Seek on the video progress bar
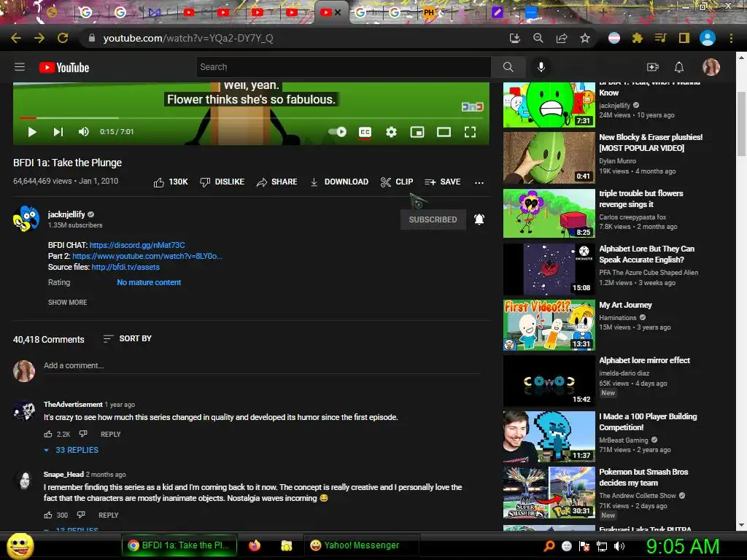The width and height of the screenshot is (747, 560). click(251, 117)
